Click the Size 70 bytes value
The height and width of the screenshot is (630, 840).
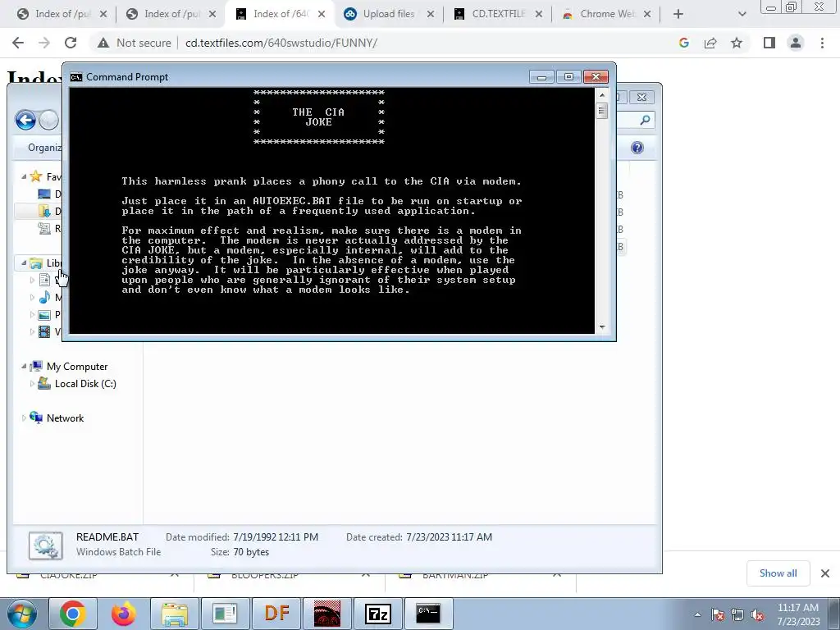click(251, 552)
